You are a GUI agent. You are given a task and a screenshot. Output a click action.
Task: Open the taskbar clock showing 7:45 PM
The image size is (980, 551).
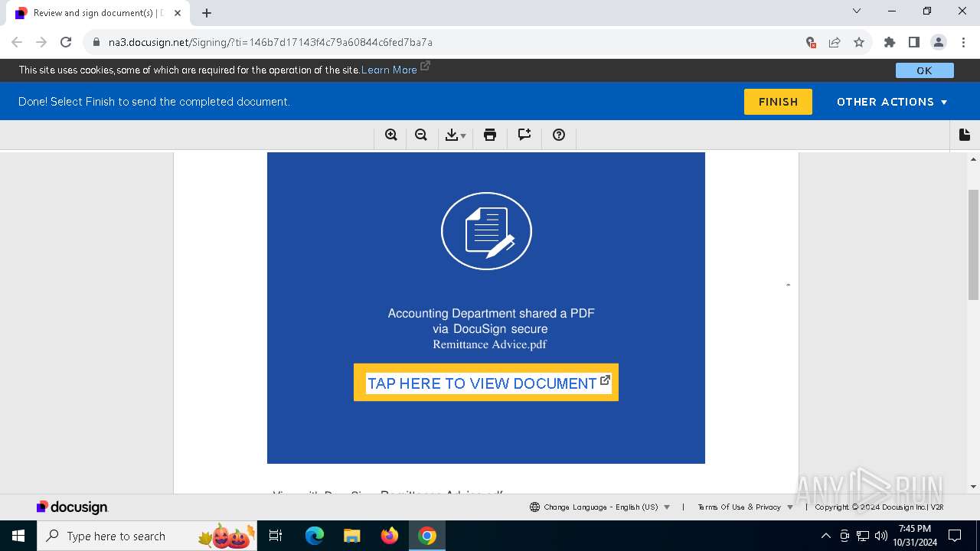pos(915,536)
